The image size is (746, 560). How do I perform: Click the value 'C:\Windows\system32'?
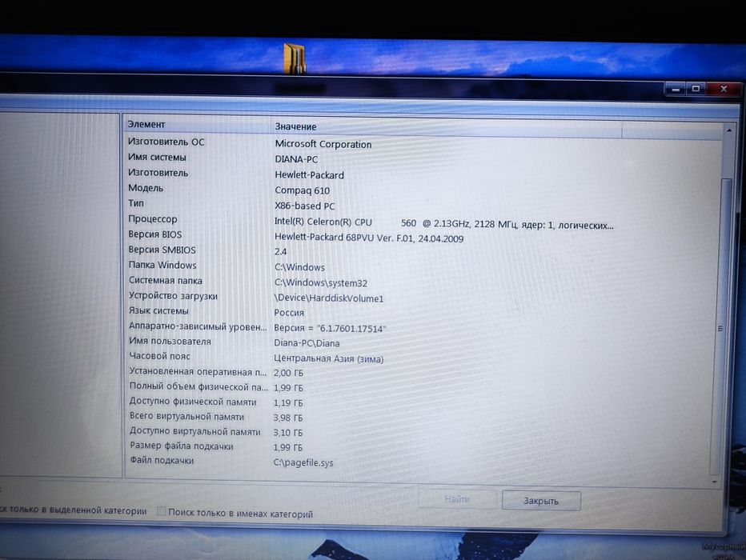pyautogui.click(x=321, y=283)
